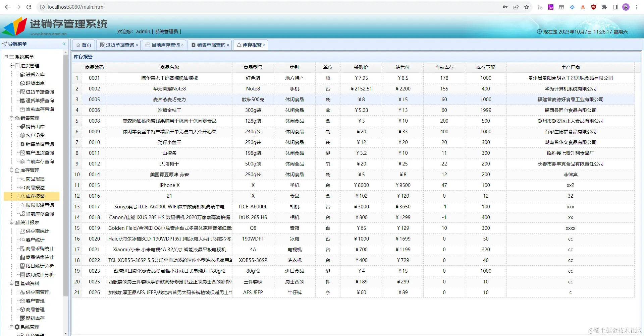Collapse the 销售管理 tree group
The height and width of the screenshot is (336, 644).
11,118
